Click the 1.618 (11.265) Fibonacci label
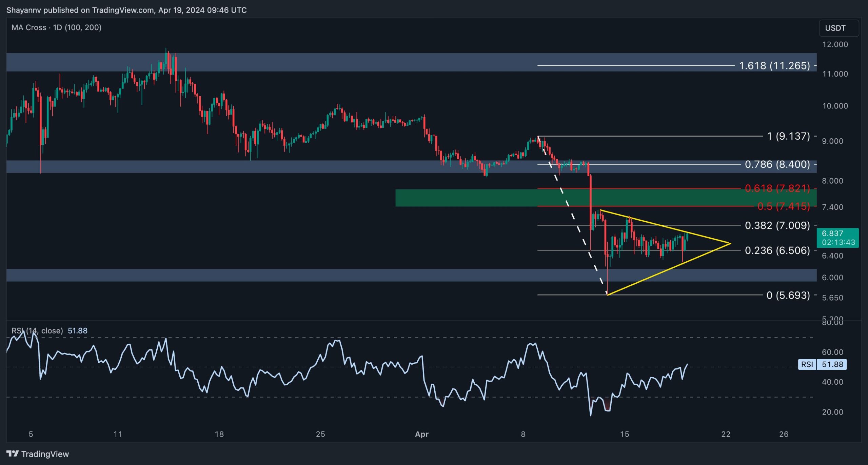 tap(774, 65)
